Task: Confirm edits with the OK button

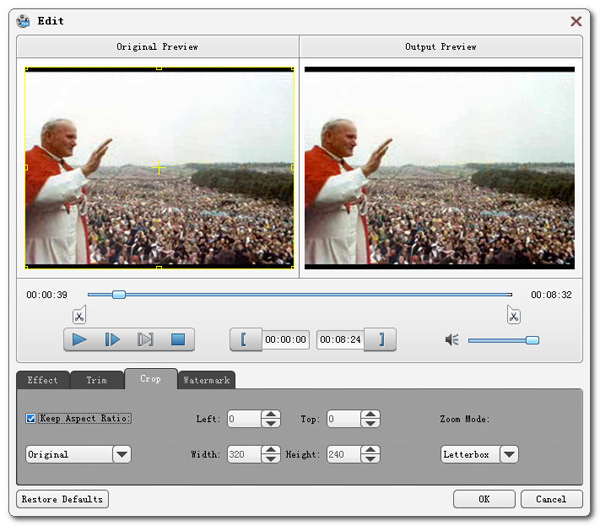Action: point(484,499)
